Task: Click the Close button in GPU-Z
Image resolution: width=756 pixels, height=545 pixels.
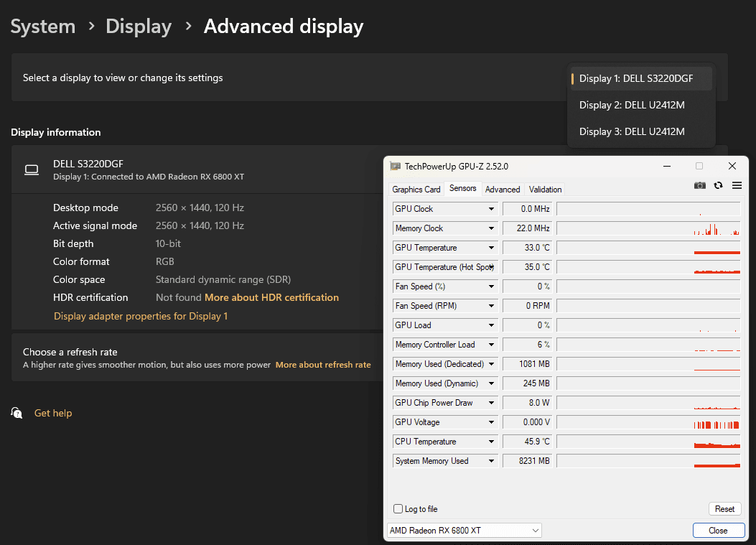Action: [719, 531]
